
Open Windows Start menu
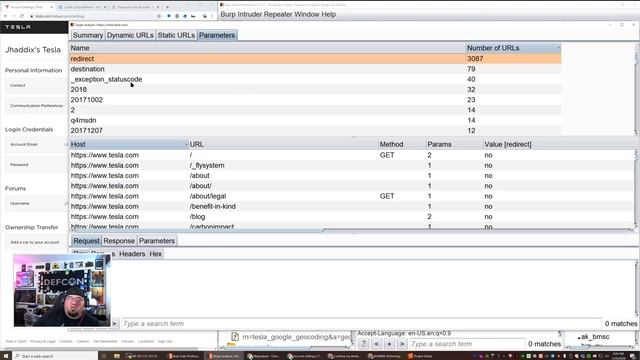[6, 356]
